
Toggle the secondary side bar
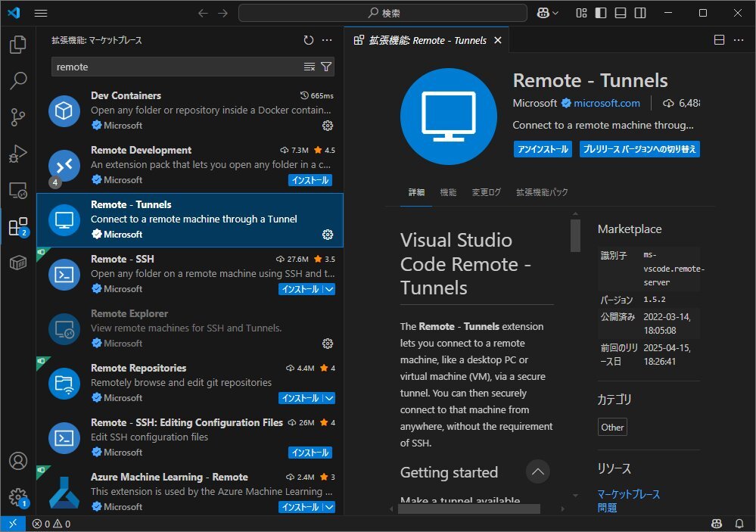(640, 13)
